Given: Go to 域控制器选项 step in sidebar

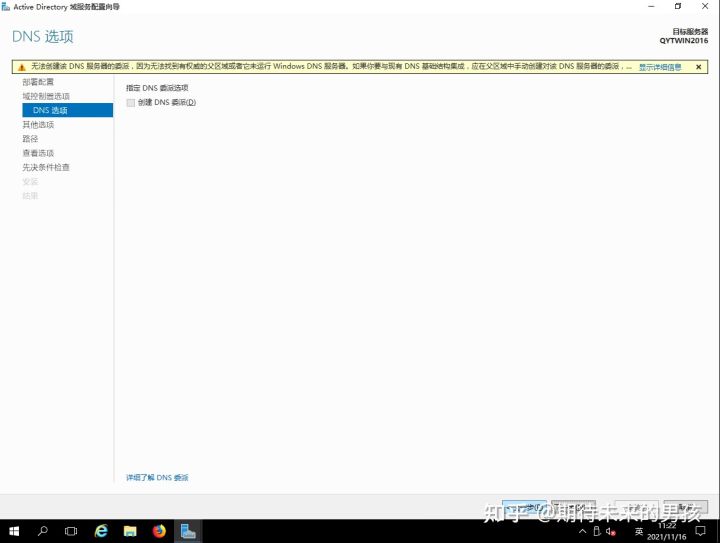Looking at the screenshot, I should pyautogui.click(x=46, y=96).
